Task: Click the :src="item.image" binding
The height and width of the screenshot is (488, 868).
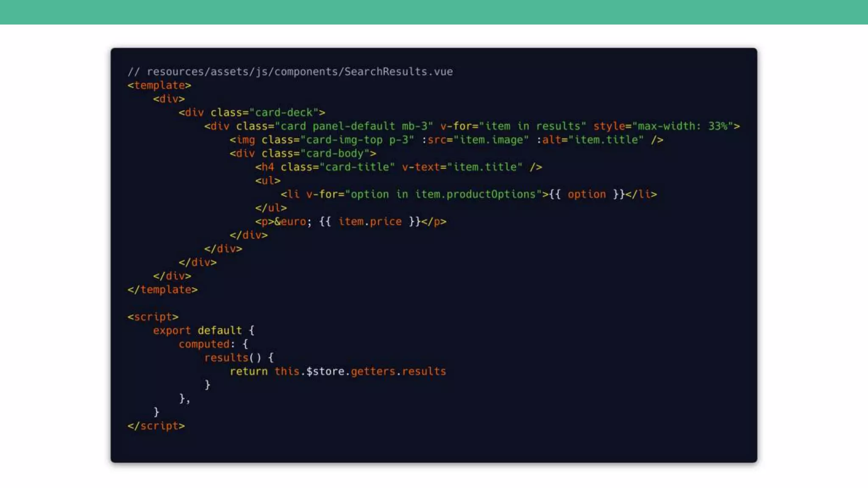Action: coord(476,140)
